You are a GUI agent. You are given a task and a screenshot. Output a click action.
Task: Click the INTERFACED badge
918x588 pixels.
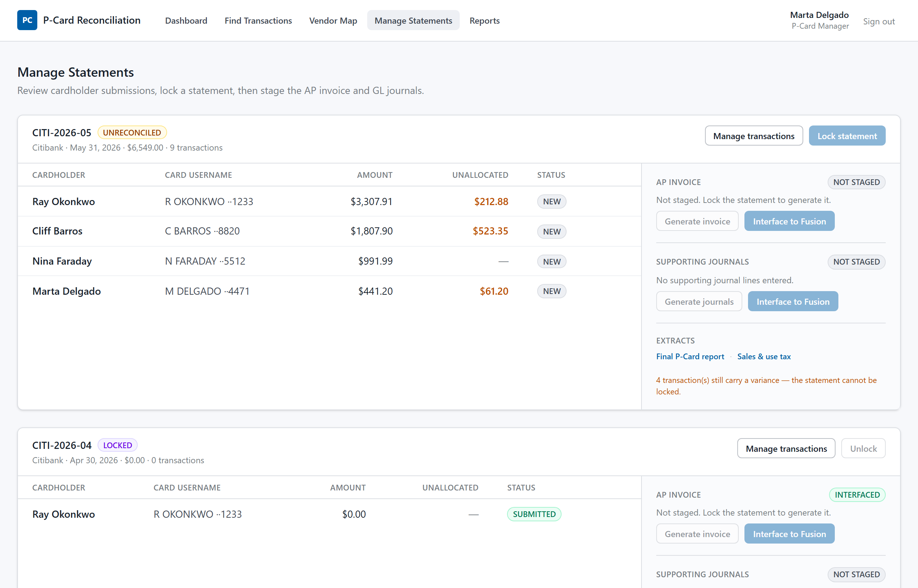[857, 494]
